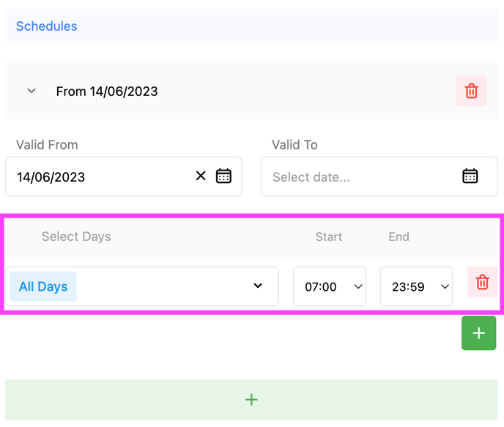Screen dimensions: 504x427
Task: Click the Start column header
Action: [329, 237]
